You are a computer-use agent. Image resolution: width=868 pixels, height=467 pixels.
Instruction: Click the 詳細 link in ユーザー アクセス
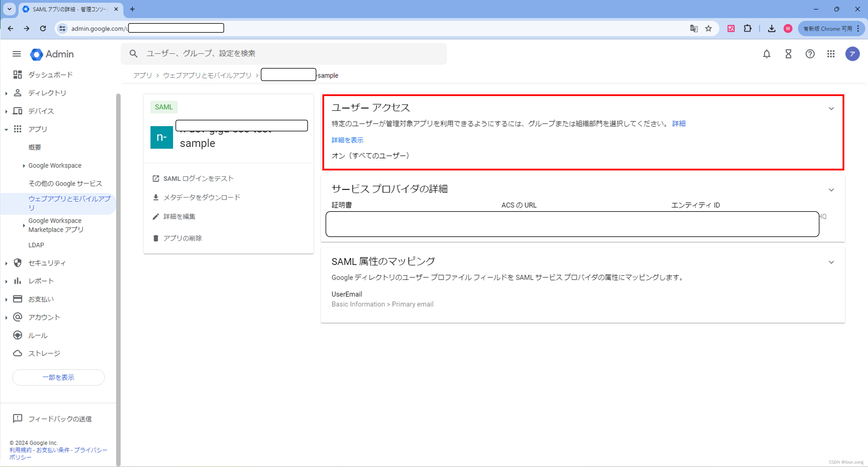pyautogui.click(x=679, y=124)
